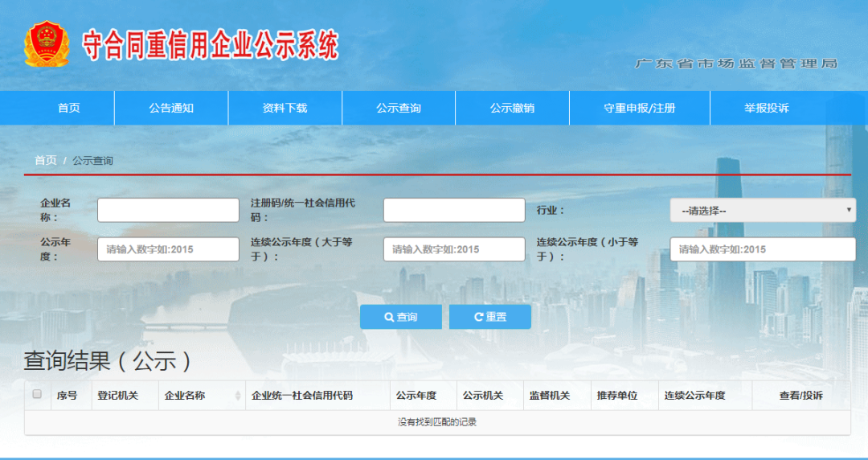Toggle the select-all checkbox in table header

point(37,394)
